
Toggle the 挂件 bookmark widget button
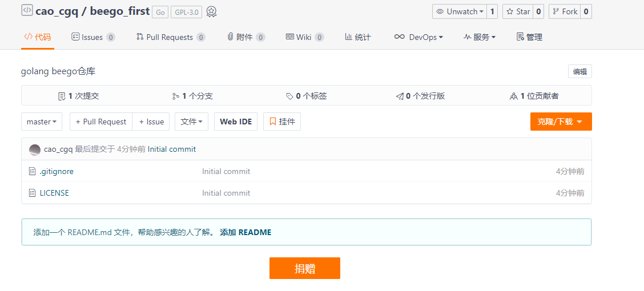282,122
